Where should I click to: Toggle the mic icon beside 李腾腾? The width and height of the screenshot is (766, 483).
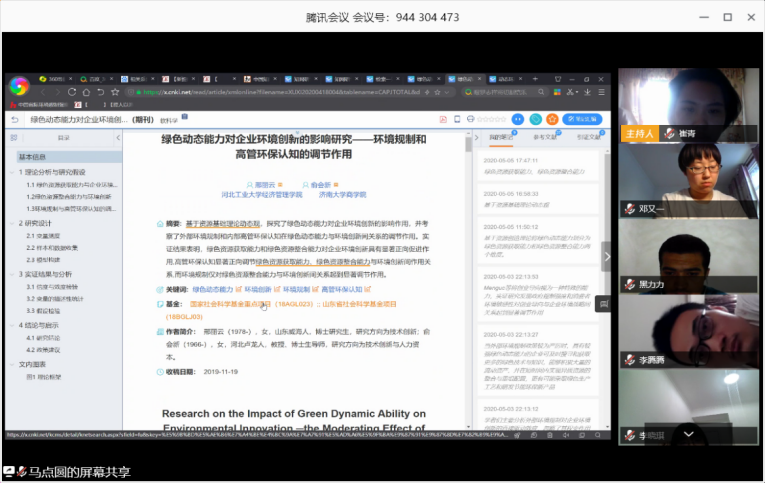coord(630,360)
